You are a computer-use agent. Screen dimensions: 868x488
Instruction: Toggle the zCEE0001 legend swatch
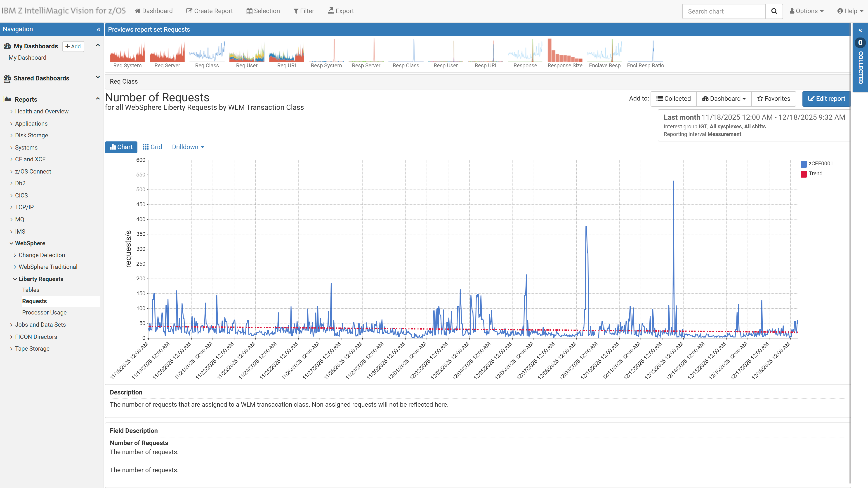(804, 164)
